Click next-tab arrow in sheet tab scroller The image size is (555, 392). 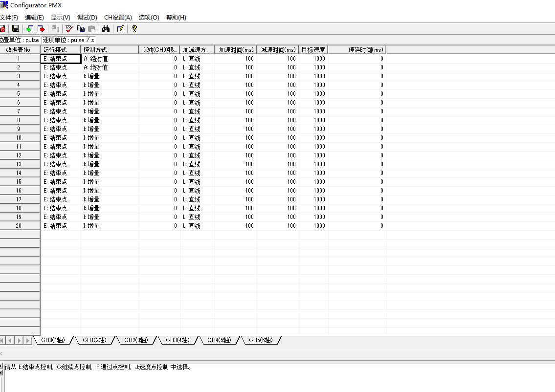point(20,340)
